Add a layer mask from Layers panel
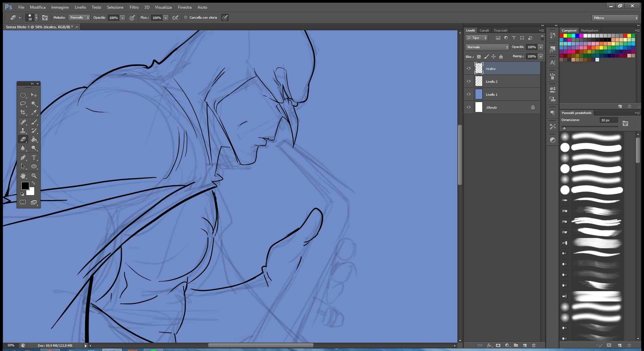 (498, 345)
